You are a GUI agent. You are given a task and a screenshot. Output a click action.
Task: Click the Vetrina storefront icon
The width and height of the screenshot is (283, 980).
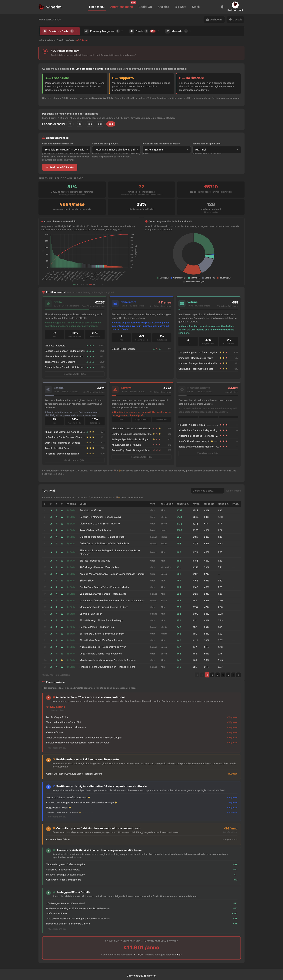(x=182, y=304)
